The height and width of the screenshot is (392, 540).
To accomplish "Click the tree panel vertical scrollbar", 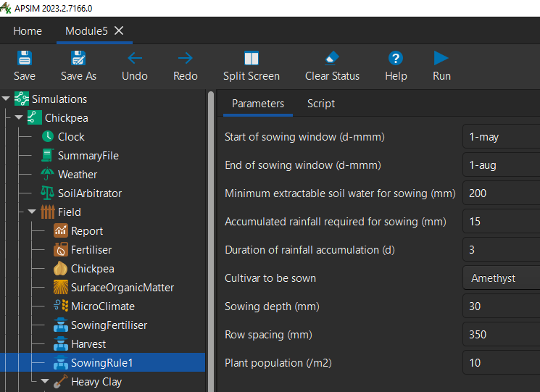I will point(211,241).
